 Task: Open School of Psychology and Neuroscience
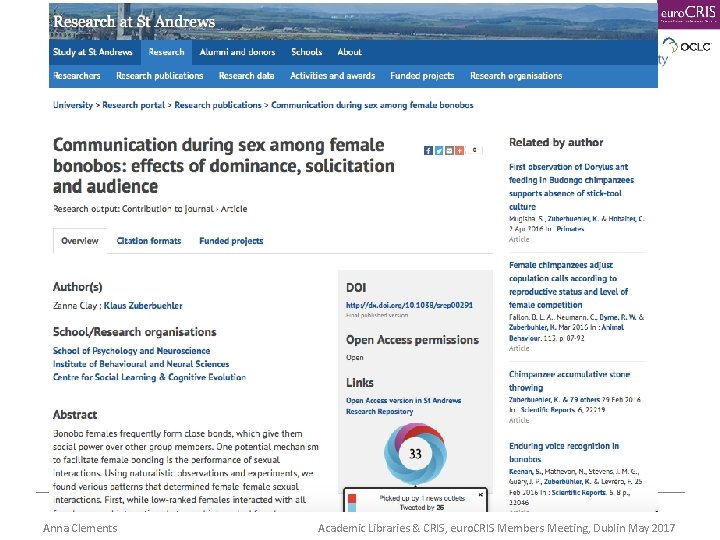click(131, 351)
